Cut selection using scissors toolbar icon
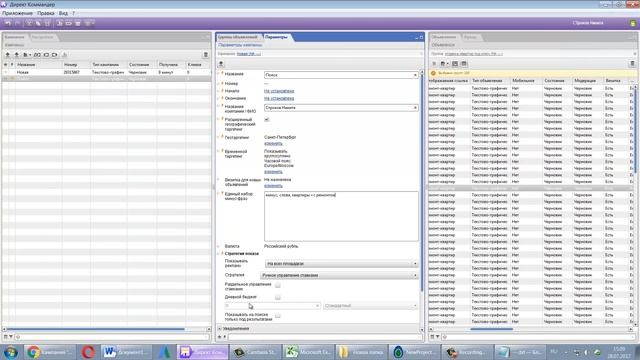The width and height of the screenshot is (640, 360). tap(29, 23)
